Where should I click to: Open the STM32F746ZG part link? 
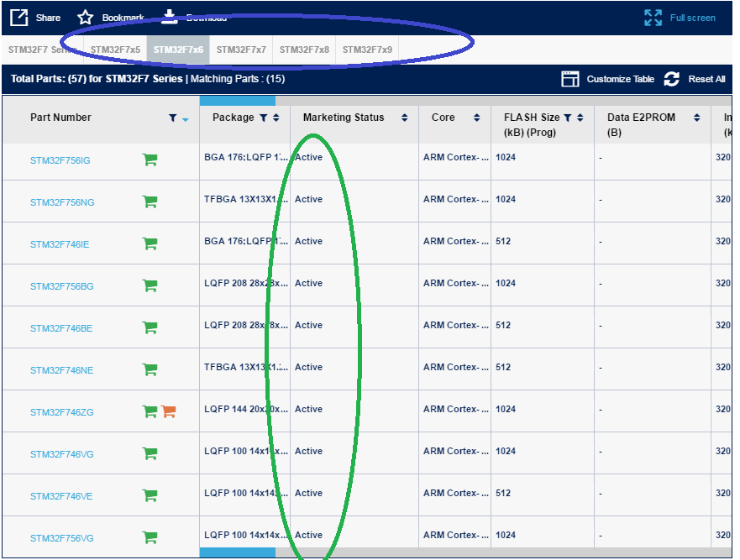tap(62, 412)
